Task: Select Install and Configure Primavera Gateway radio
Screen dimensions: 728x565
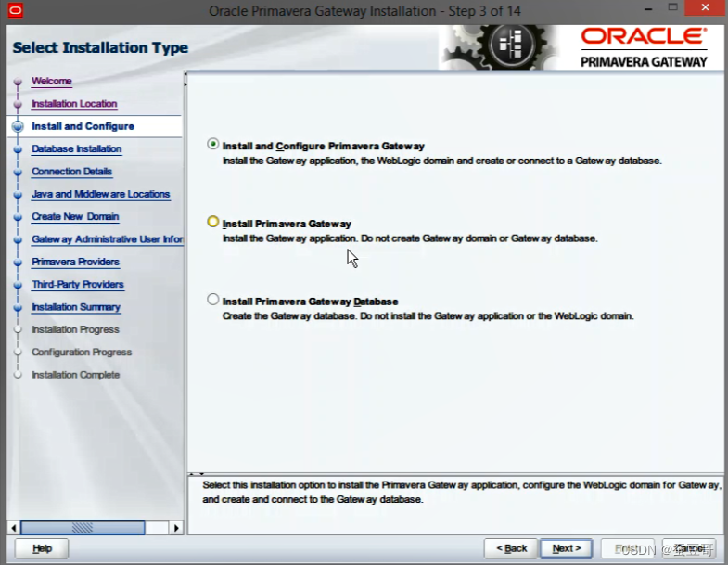Action: coord(212,145)
